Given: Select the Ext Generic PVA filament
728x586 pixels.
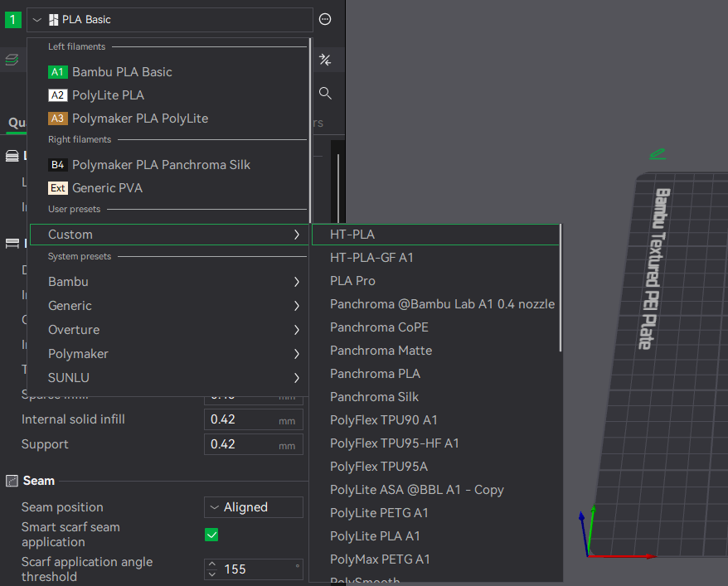Looking at the screenshot, I should pos(107,188).
